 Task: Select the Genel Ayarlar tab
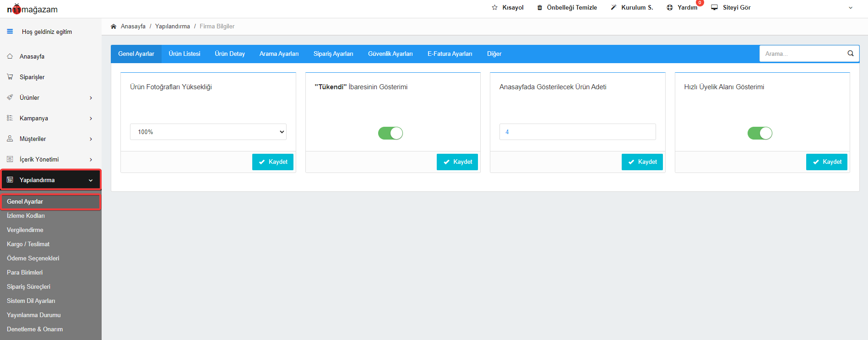click(136, 54)
